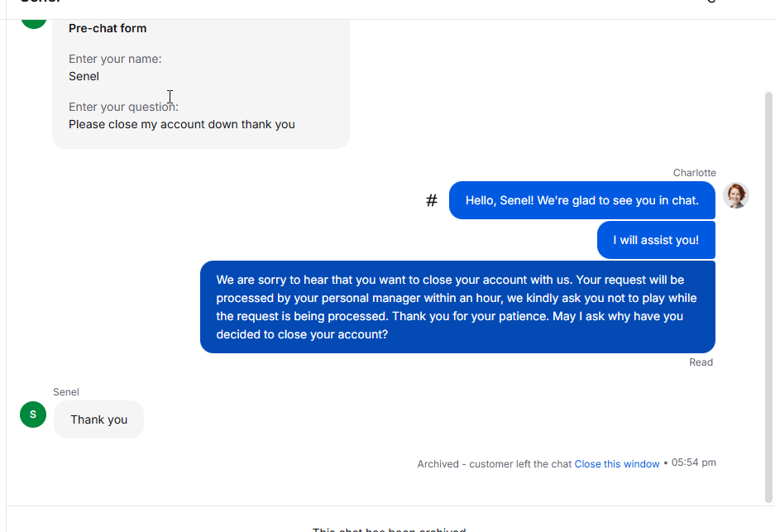Image resolution: width=775 pixels, height=532 pixels.
Task: Click Senel's "Thank you" message bubble
Action: pyautogui.click(x=98, y=419)
